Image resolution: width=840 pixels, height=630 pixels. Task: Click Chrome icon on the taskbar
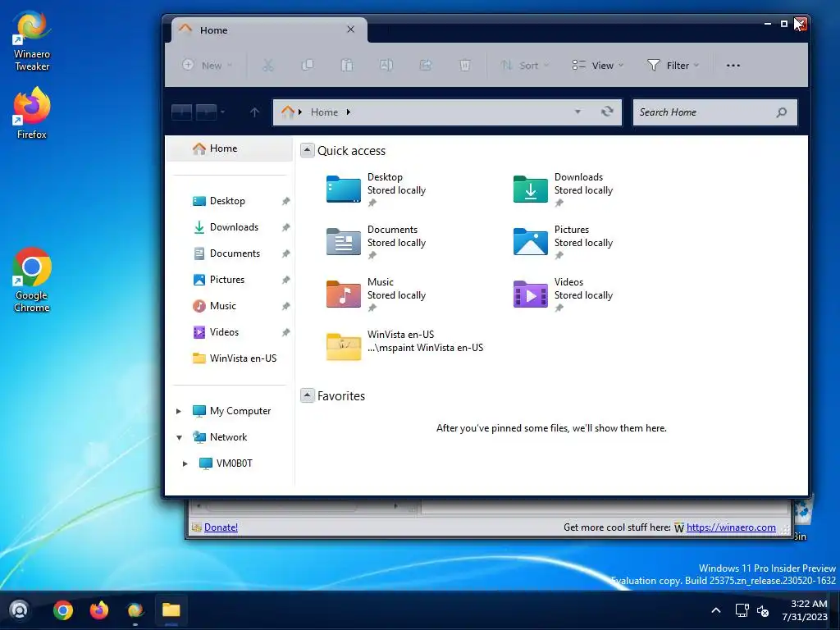pos(62,610)
